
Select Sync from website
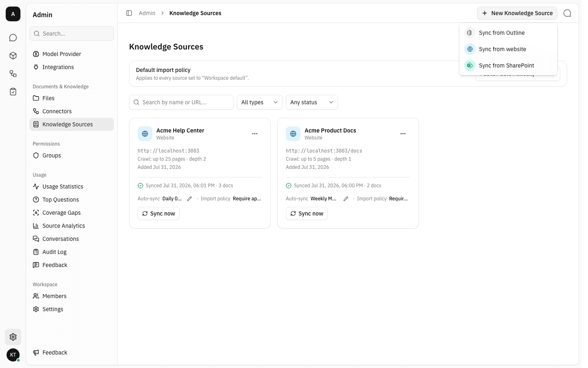(x=508, y=49)
